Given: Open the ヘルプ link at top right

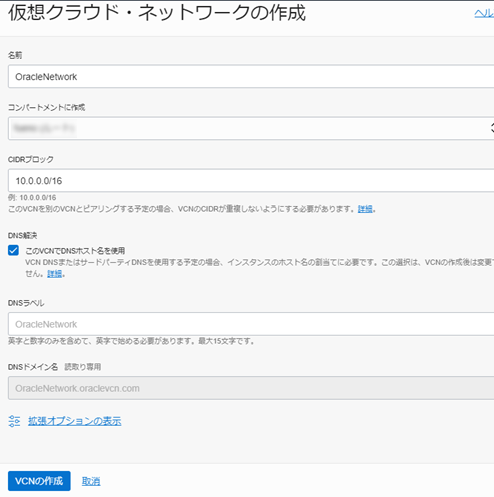Looking at the screenshot, I should click(x=484, y=13).
